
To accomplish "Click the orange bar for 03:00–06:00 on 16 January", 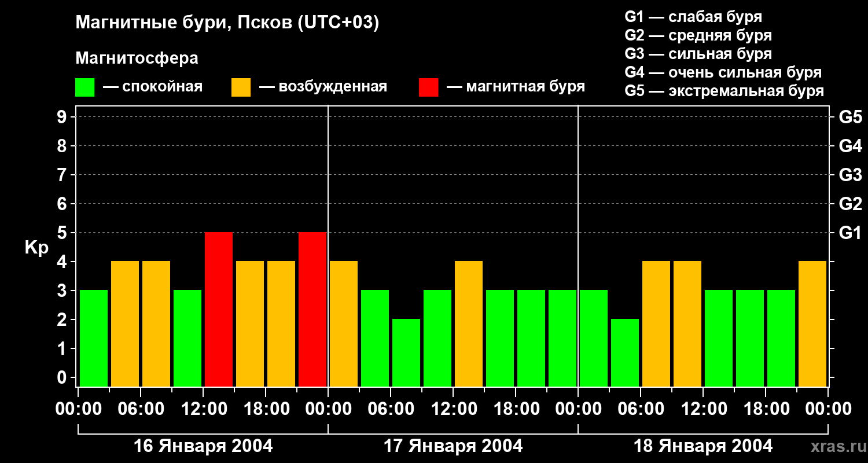I will (x=125, y=324).
